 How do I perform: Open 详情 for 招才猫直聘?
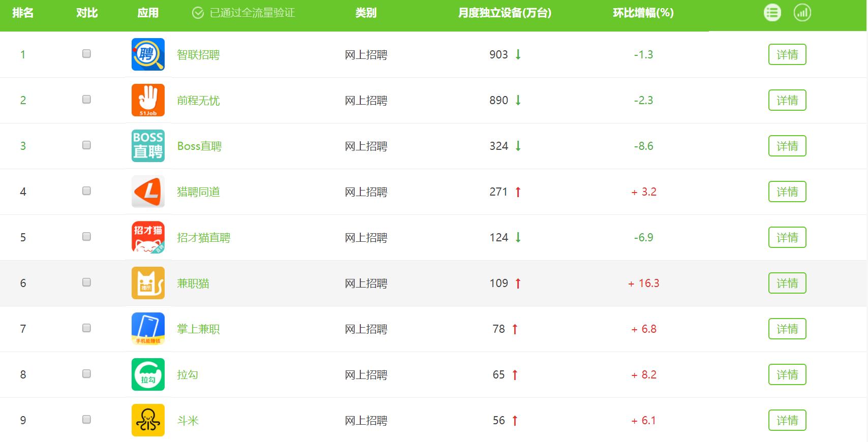point(787,237)
